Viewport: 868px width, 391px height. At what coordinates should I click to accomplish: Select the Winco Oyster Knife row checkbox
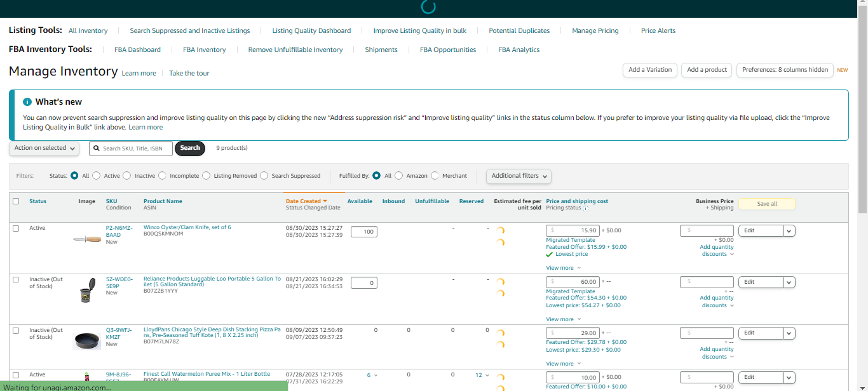pyautogui.click(x=16, y=228)
